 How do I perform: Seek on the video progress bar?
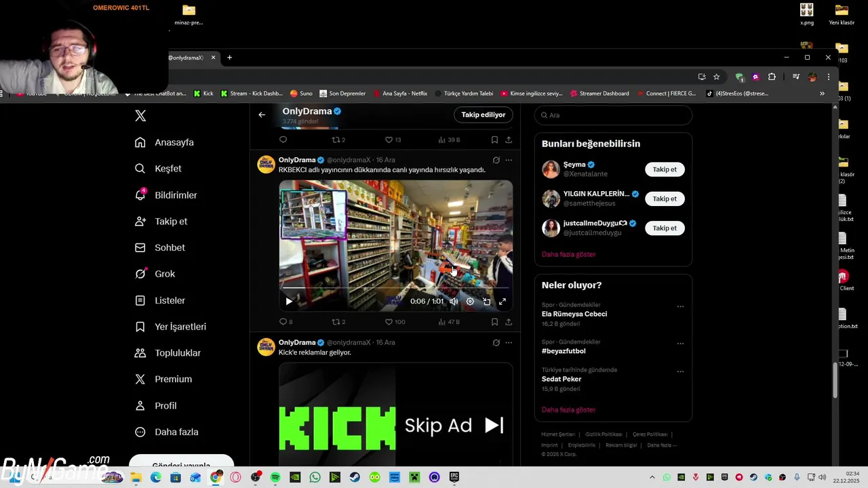pyautogui.click(x=395, y=289)
